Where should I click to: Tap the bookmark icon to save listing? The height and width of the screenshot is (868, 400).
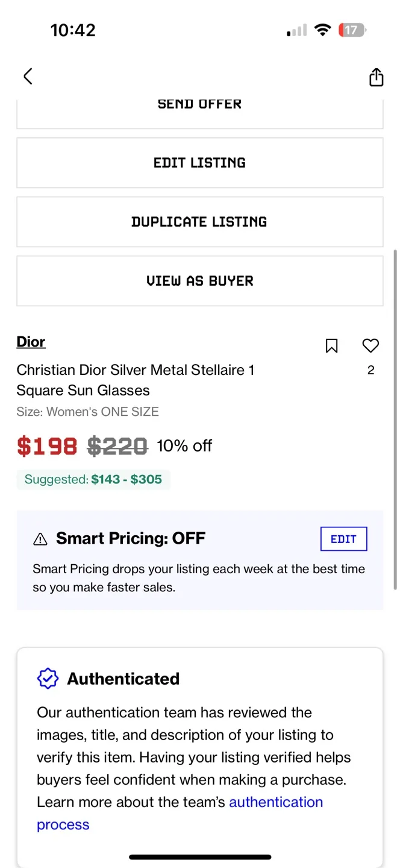[331, 346]
